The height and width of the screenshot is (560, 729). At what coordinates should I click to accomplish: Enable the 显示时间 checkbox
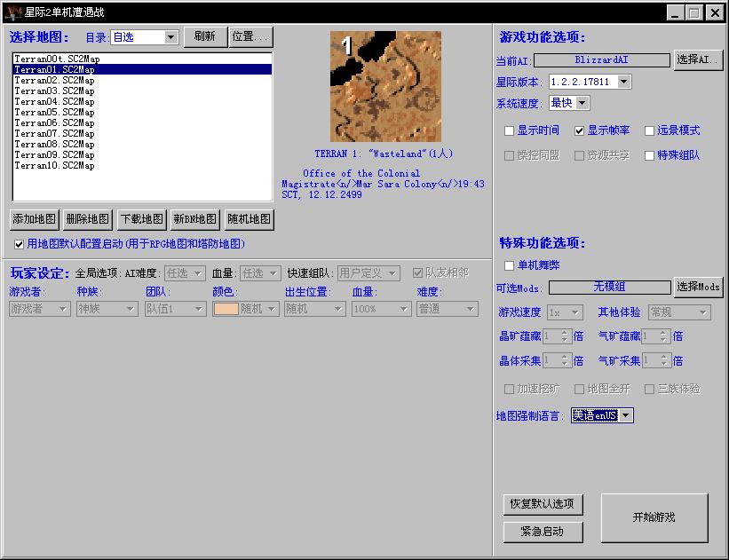pyautogui.click(x=510, y=130)
